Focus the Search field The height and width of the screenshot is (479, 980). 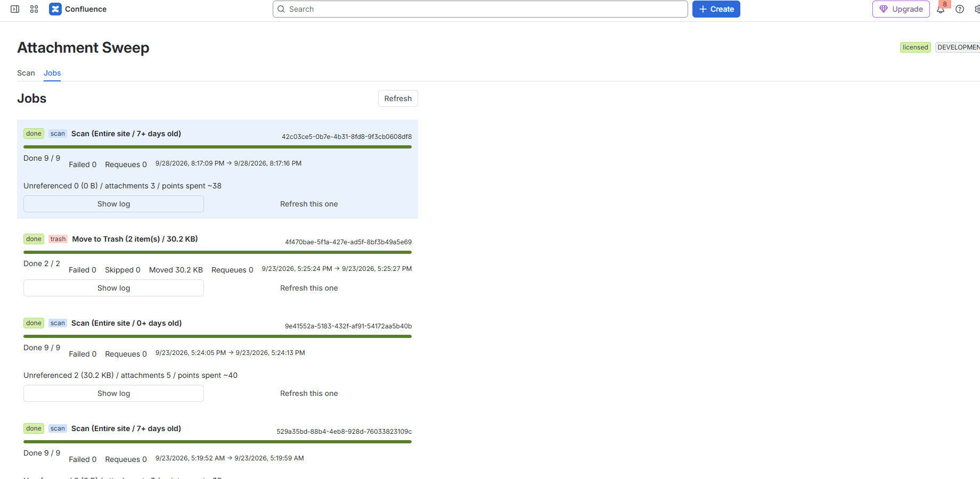point(480,9)
